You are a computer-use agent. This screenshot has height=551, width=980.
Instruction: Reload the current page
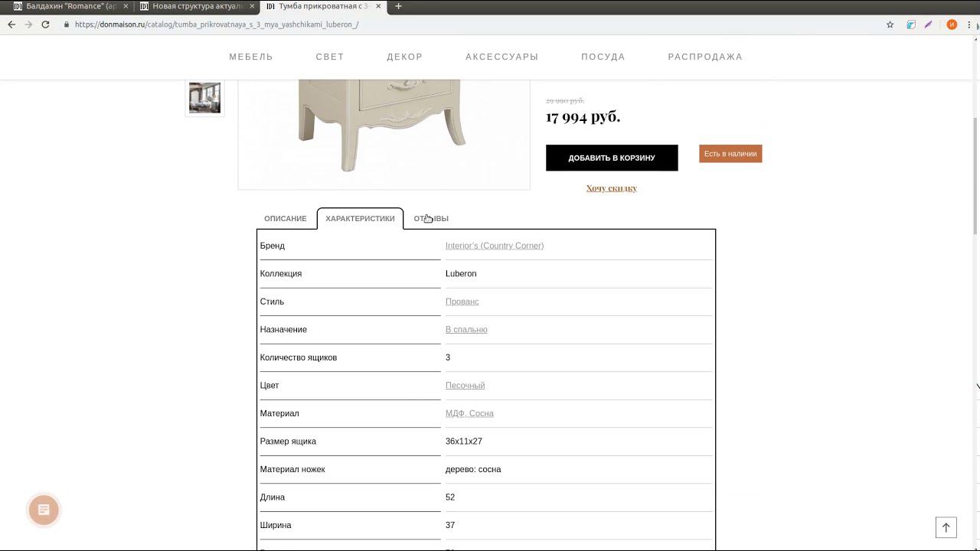point(45,24)
